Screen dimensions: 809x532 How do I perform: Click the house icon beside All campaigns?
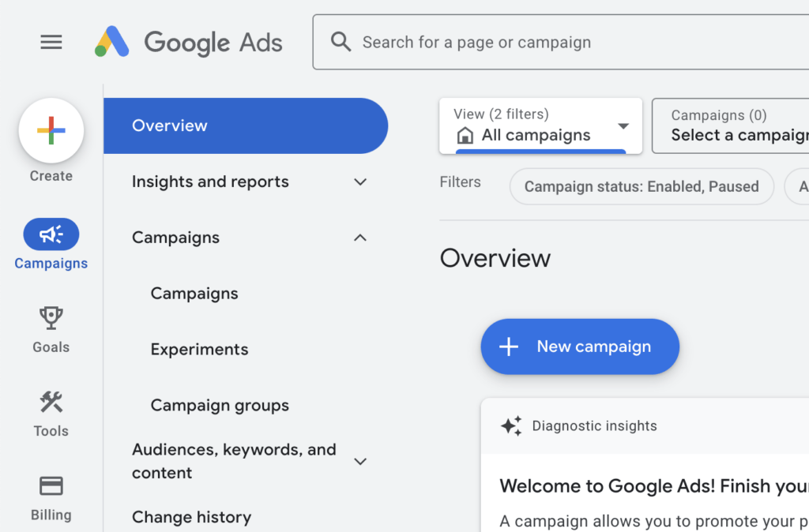point(465,136)
